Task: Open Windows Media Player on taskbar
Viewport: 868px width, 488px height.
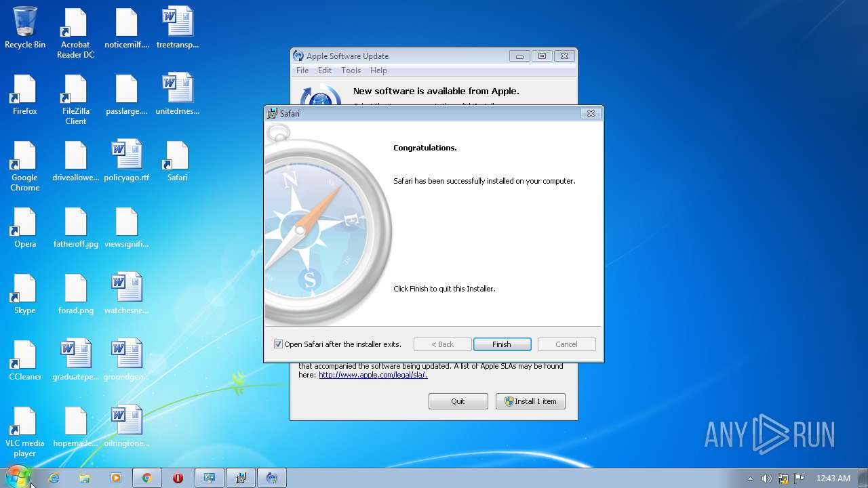Action: coord(116,478)
